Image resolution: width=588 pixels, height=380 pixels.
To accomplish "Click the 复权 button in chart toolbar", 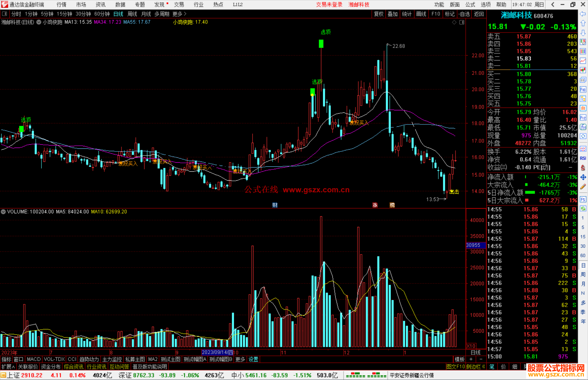I will pos(379,14).
